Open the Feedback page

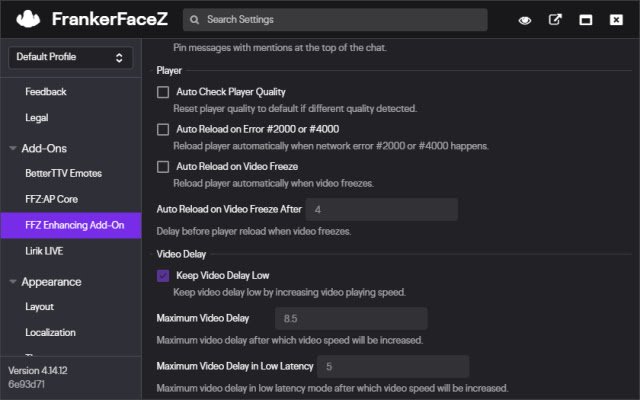(x=46, y=91)
